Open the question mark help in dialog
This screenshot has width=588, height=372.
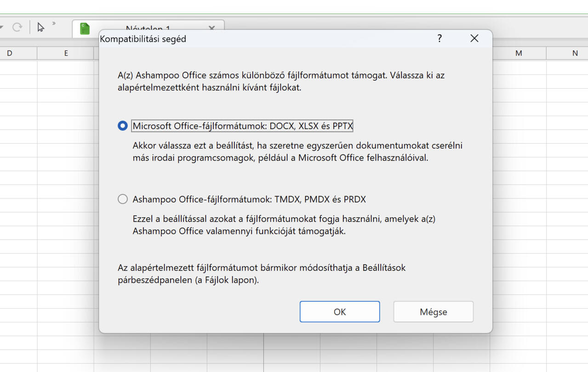[x=440, y=39]
